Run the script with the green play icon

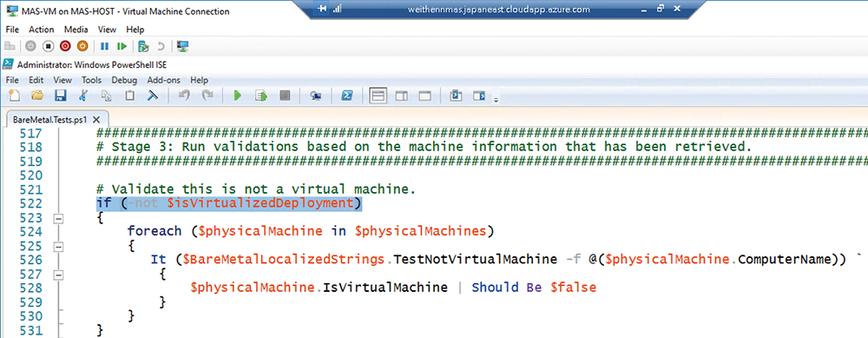[238, 96]
